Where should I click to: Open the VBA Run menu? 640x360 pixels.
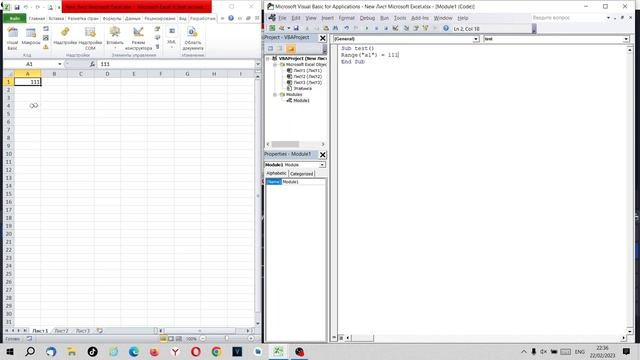pos(384,18)
